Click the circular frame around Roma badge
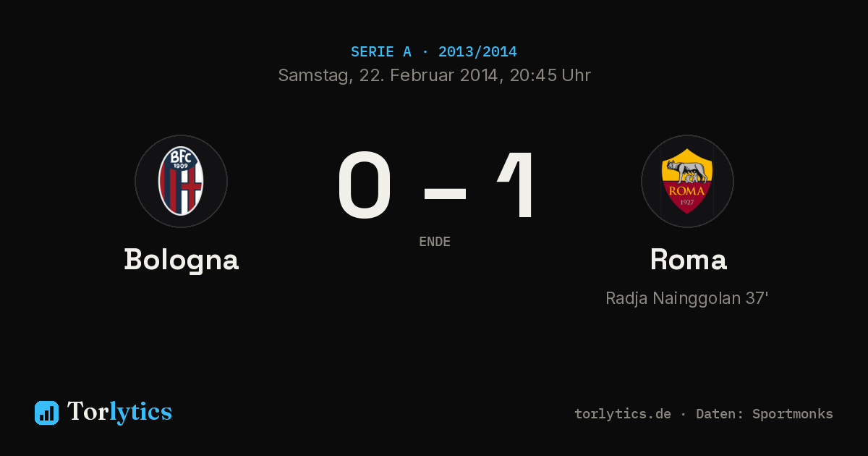The image size is (868, 456). [x=687, y=181]
